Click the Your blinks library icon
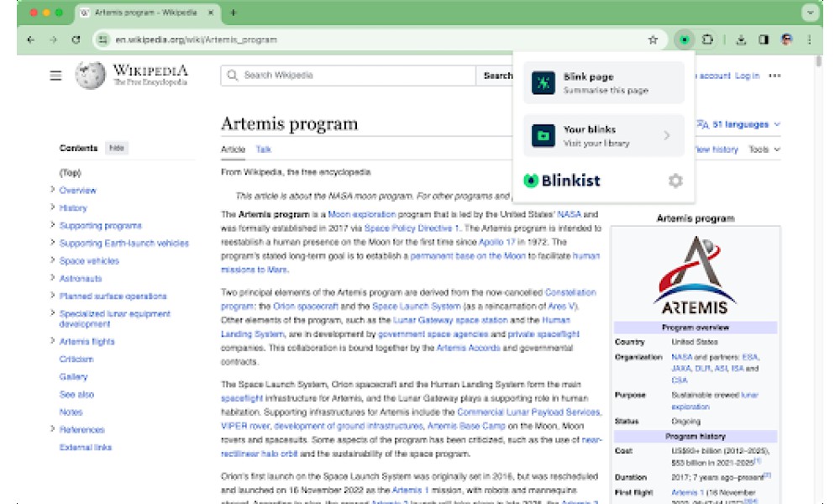Screen dimensions: 840x504 [543, 135]
